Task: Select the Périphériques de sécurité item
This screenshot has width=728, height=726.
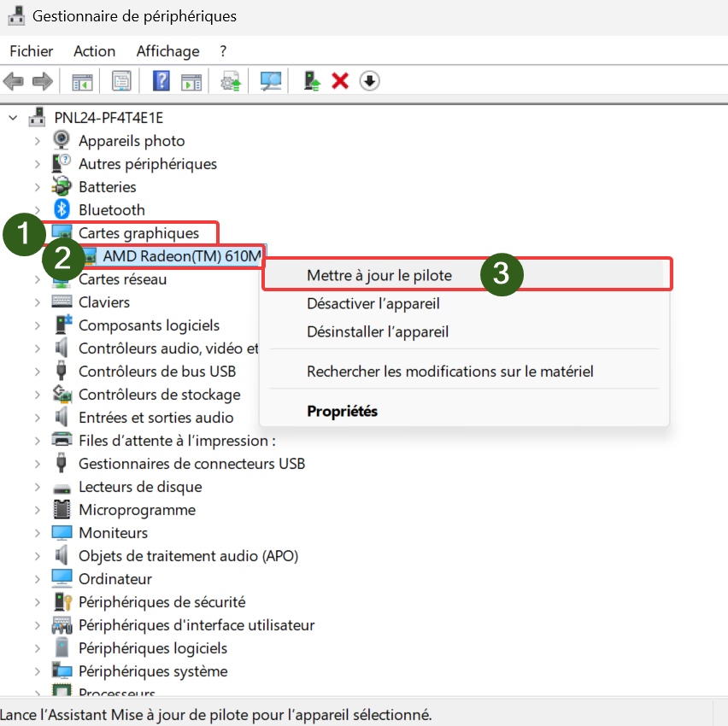Action: pyautogui.click(x=161, y=601)
